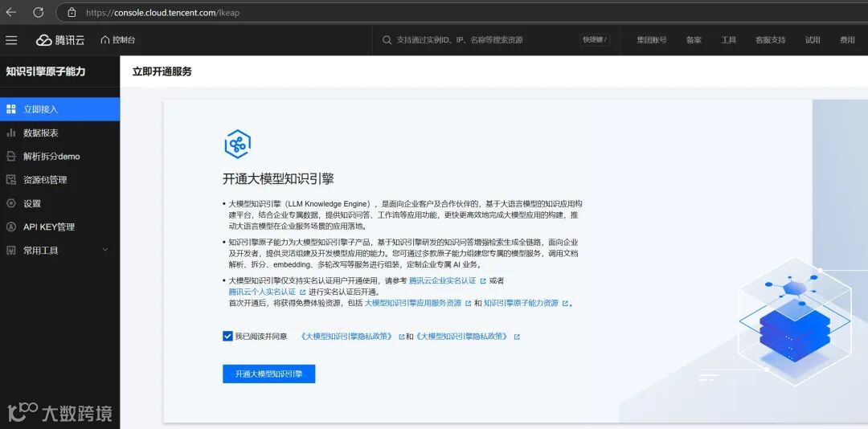This screenshot has height=429, width=868.
Task: Click external-link icon after 大模型知识引擎应用服务资源
Action: point(469,304)
